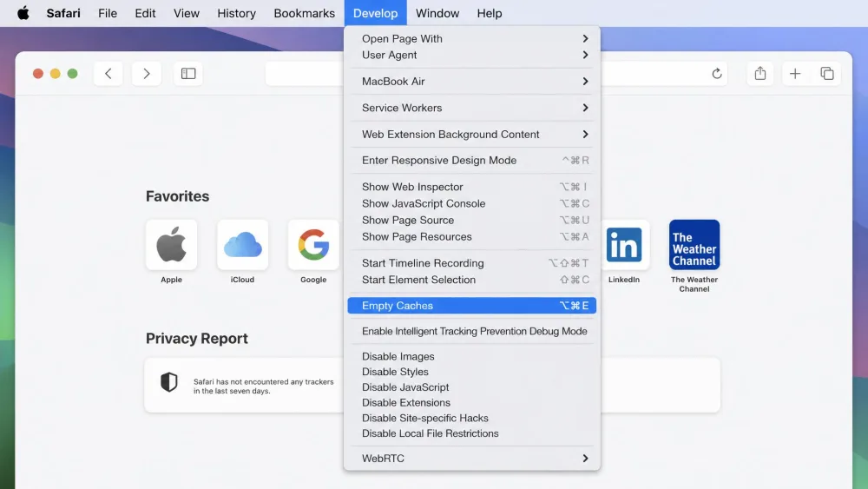
Task: Toggle Disable Images
Action: click(x=471, y=357)
